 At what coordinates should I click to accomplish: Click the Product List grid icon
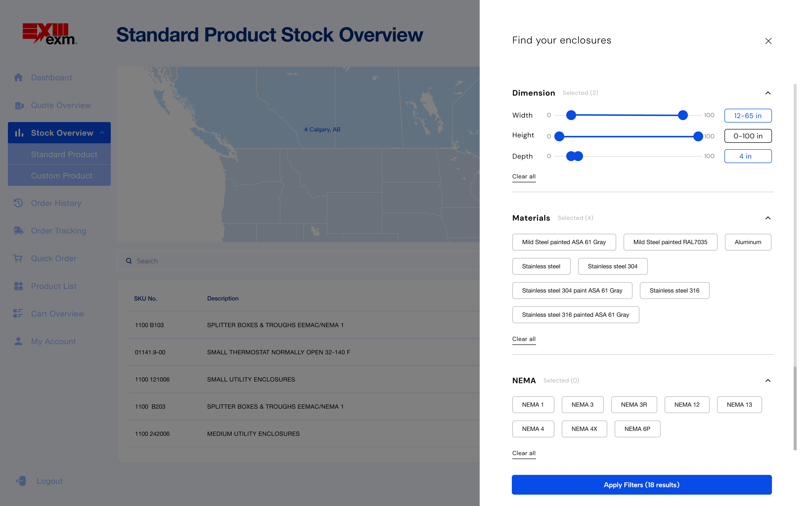click(x=18, y=286)
